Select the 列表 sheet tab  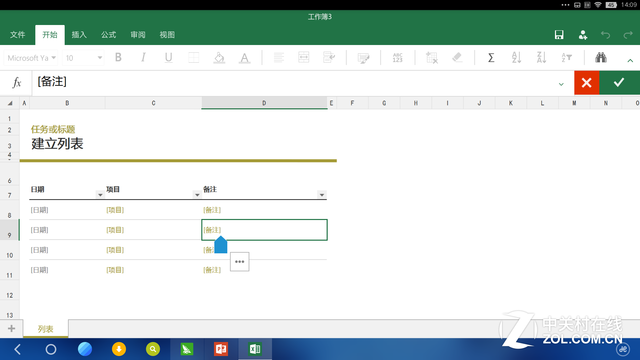pyautogui.click(x=46, y=329)
